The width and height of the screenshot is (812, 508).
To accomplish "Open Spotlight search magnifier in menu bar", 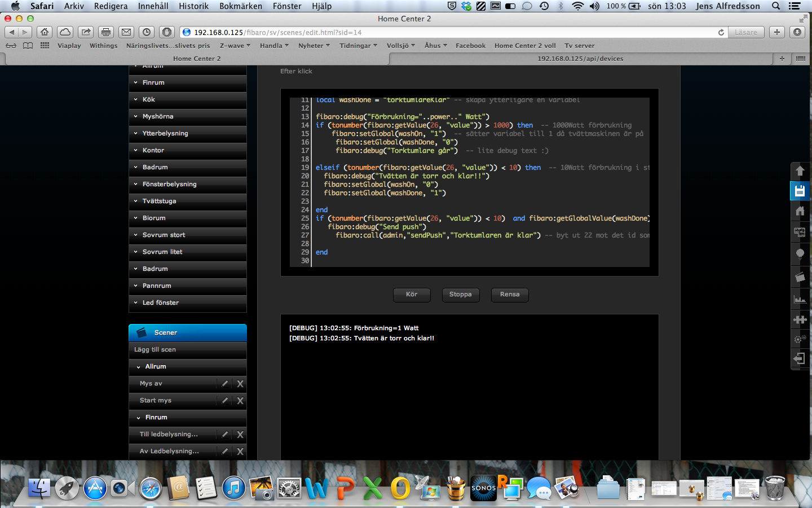I will (x=776, y=6).
